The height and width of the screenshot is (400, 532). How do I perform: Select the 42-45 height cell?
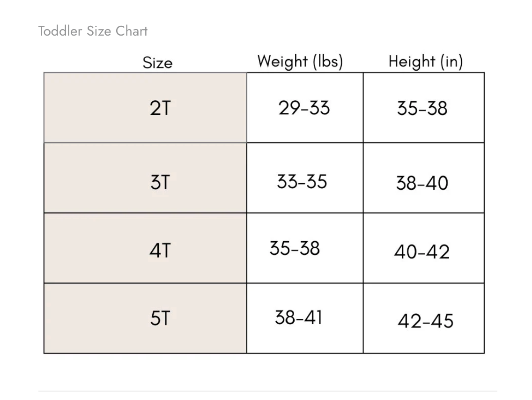(425, 321)
